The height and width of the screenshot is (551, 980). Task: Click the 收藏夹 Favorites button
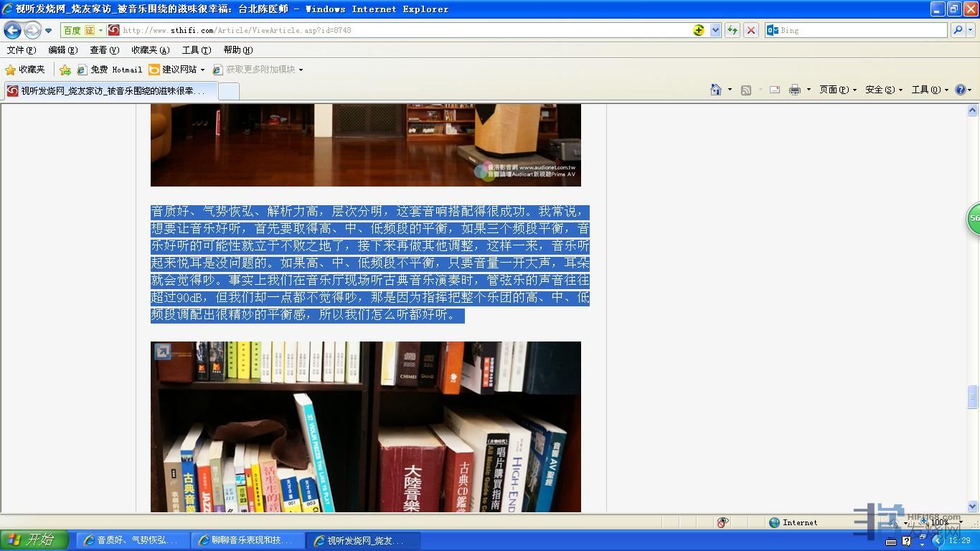point(25,70)
